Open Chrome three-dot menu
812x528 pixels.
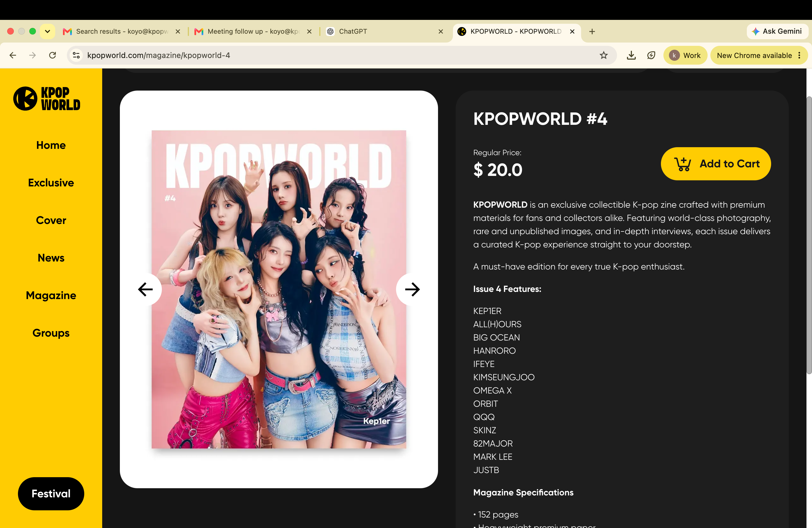(799, 55)
